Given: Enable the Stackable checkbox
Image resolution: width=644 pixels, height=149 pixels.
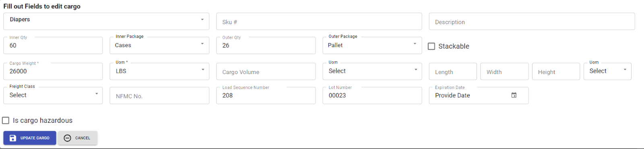Looking at the screenshot, I should click(x=431, y=46).
